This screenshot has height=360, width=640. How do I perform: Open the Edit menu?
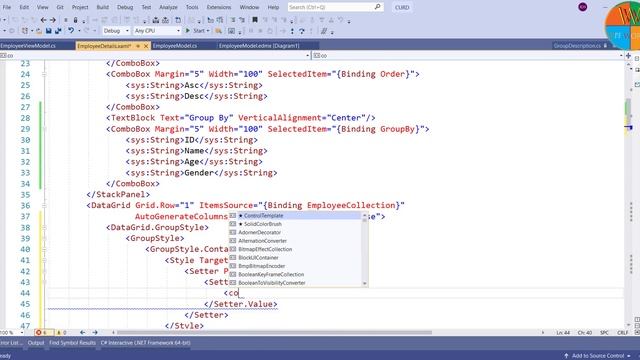[x=24, y=7]
